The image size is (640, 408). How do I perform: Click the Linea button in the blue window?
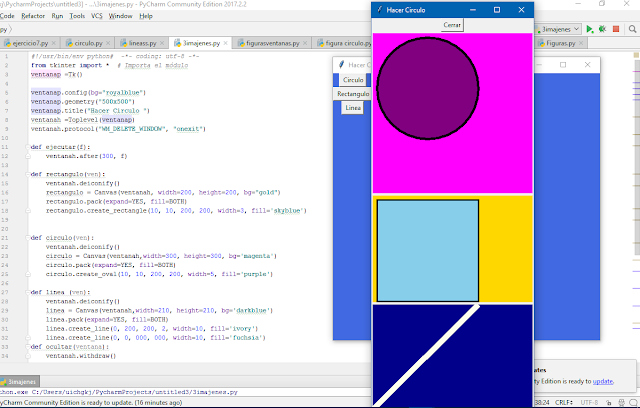(x=353, y=108)
